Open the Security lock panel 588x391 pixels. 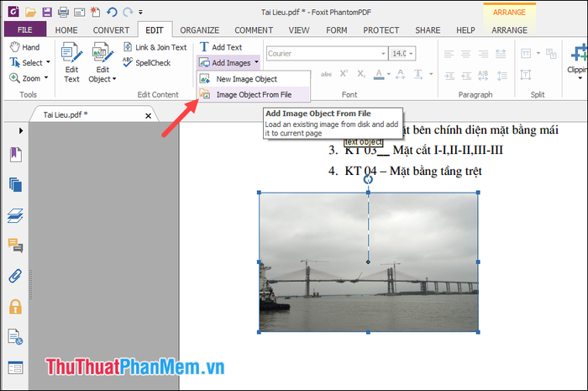pos(15,307)
